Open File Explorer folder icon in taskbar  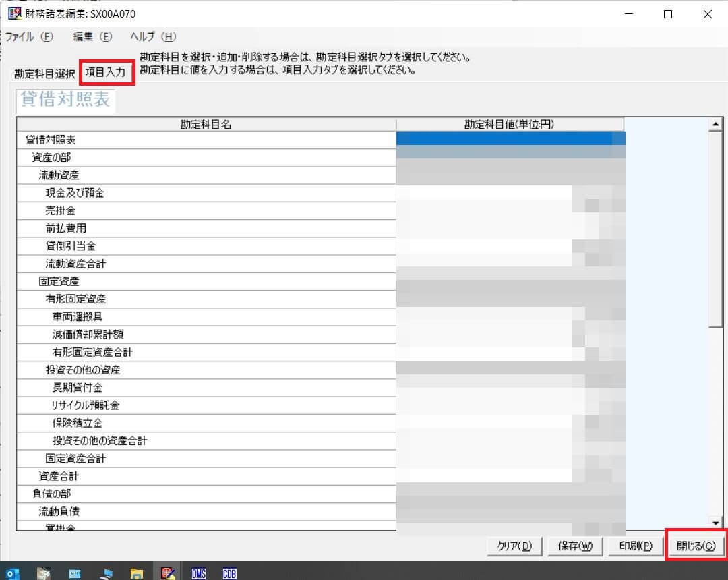point(137,573)
